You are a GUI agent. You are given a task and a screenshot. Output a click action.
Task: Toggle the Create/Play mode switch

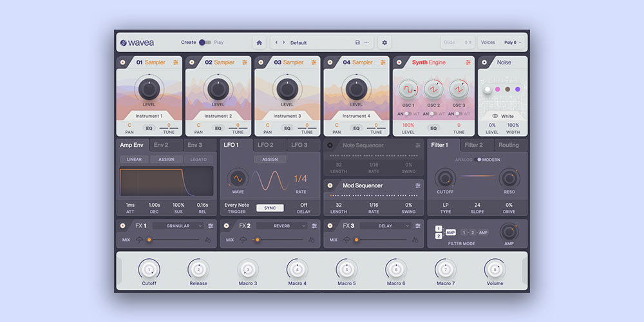(x=205, y=43)
